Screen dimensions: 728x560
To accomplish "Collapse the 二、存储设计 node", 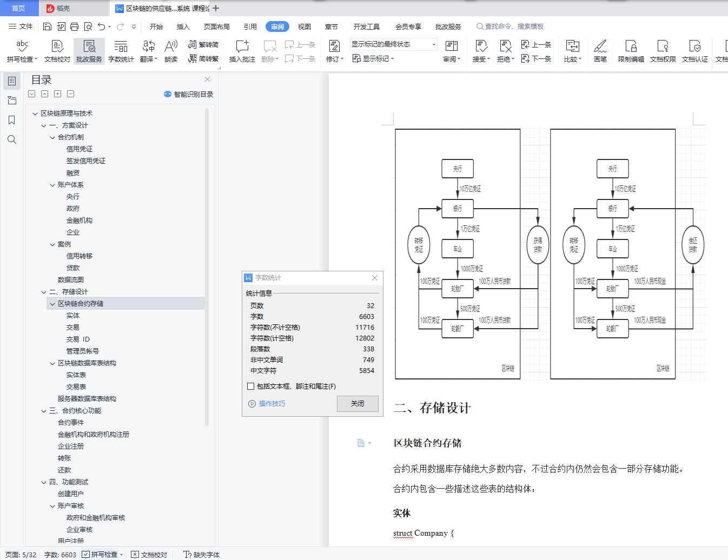I will [44, 292].
